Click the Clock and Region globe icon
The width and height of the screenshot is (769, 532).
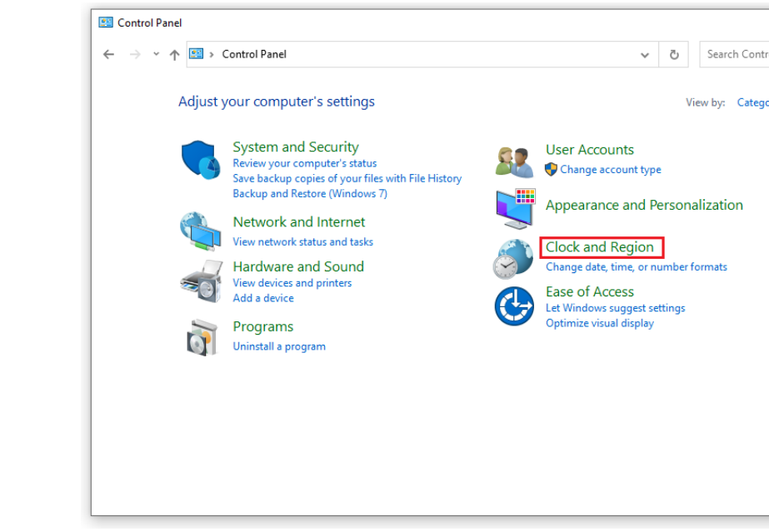(x=514, y=258)
